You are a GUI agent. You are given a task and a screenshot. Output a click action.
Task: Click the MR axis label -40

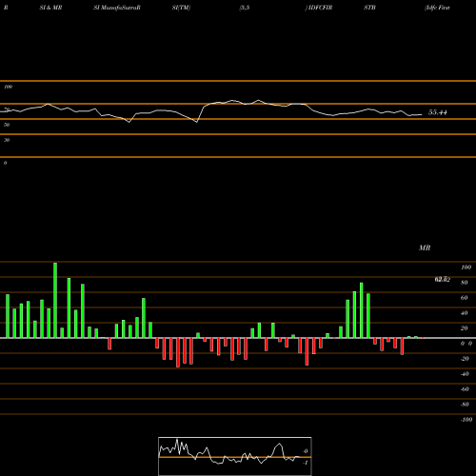pyautogui.click(x=465, y=374)
